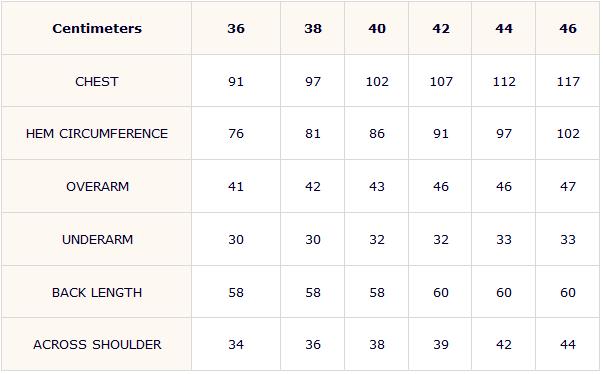Click the HEM CIRCUMFERENCE row label
This screenshot has width=603, height=374.
97,134
